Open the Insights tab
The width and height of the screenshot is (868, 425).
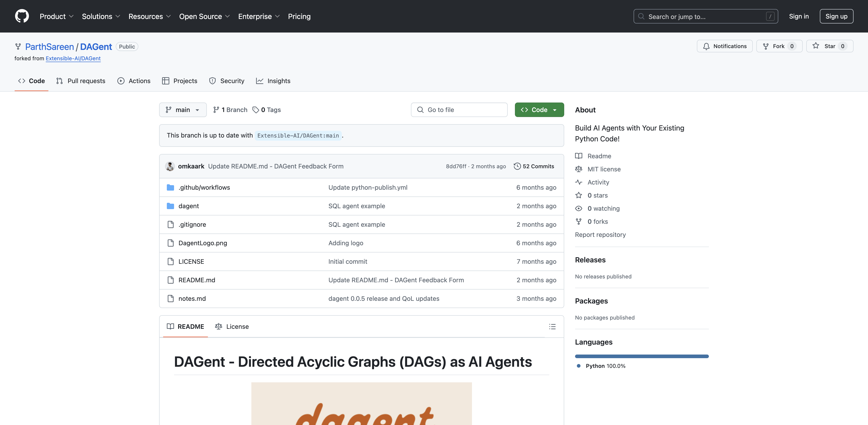pos(273,81)
